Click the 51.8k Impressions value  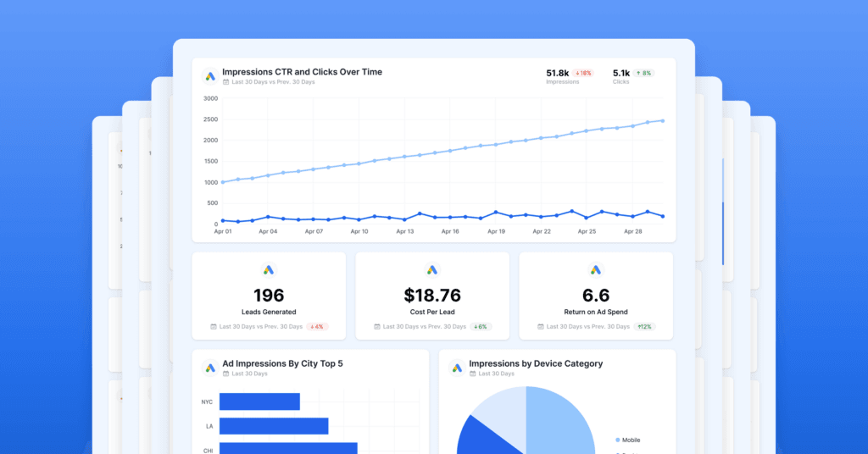pyautogui.click(x=558, y=73)
